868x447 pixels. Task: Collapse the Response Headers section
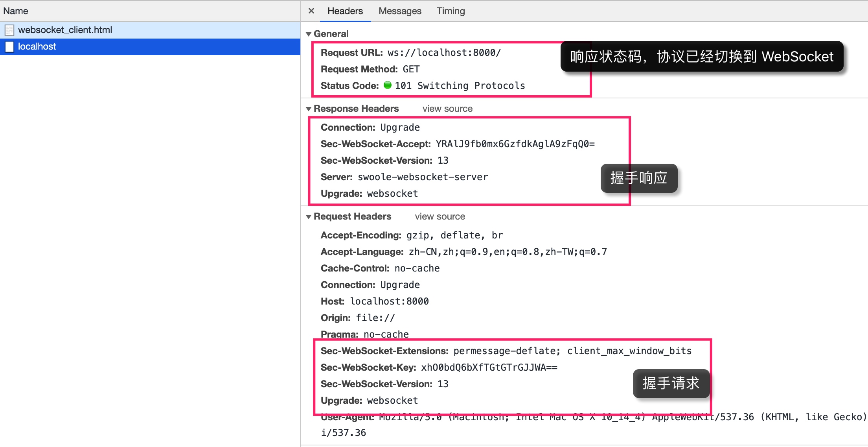click(309, 109)
